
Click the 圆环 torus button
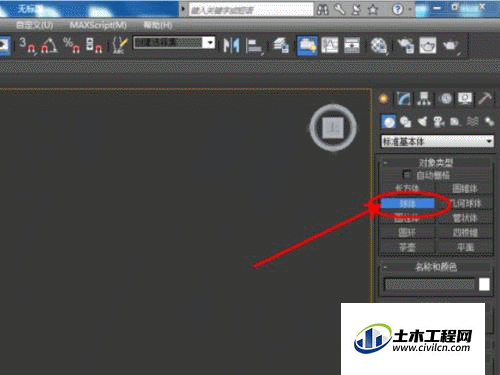pos(408,233)
